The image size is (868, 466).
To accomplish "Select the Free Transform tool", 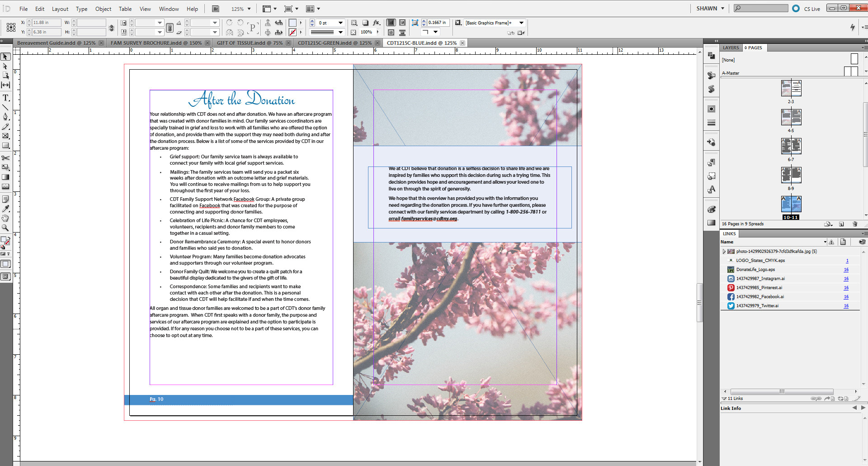I will 5,167.
